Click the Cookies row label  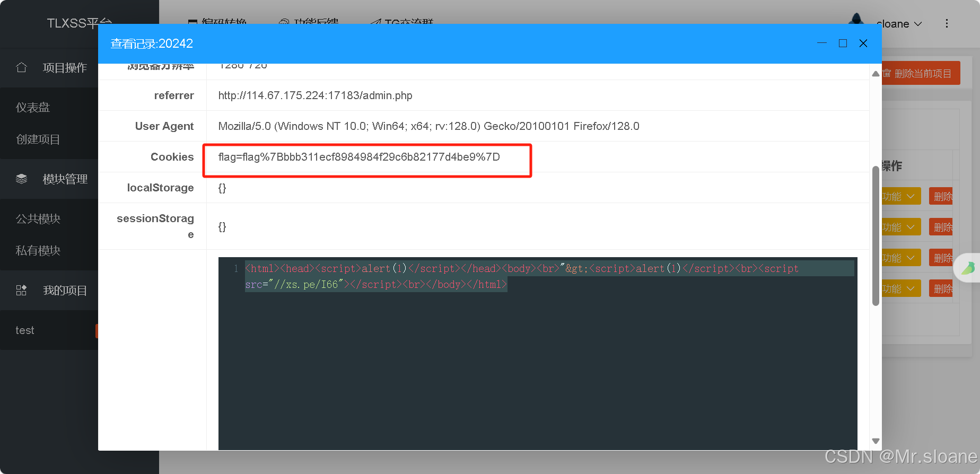coord(172,157)
